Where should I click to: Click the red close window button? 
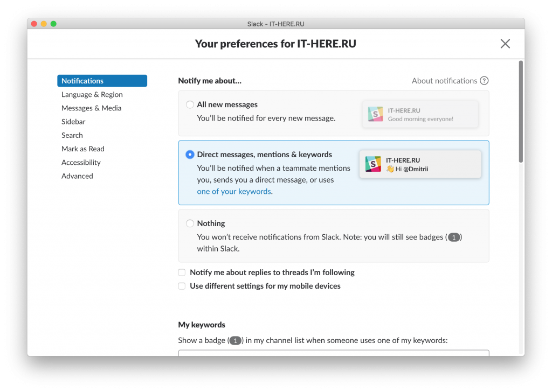(34, 24)
